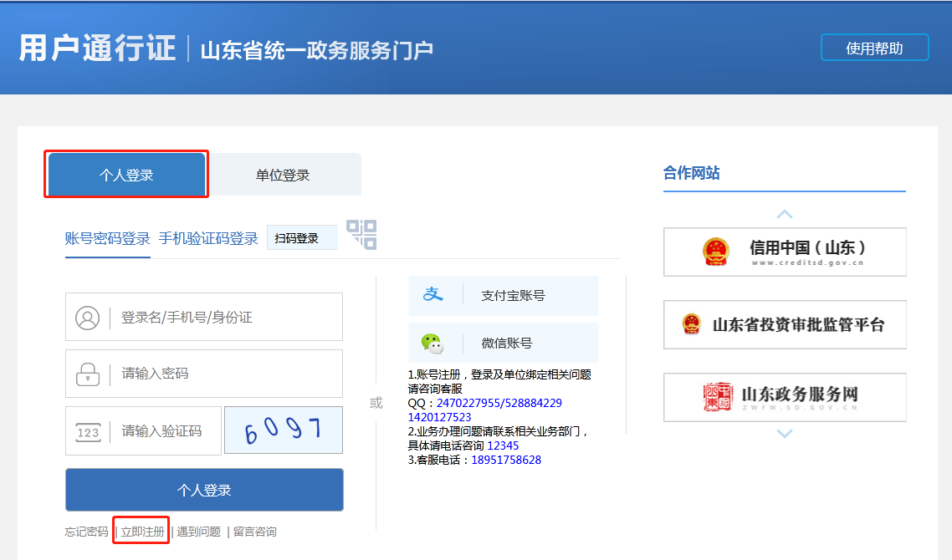Open 信用中国（山东） partner site banner

pos(785,252)
